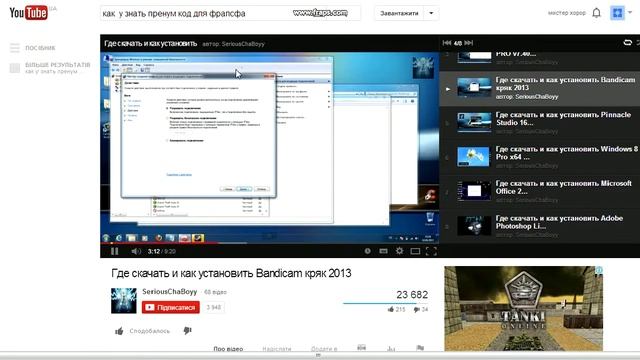Mute the player volume speaker
Image resolution: width=640 pixels, height=360 pixels.
(136, 251)
